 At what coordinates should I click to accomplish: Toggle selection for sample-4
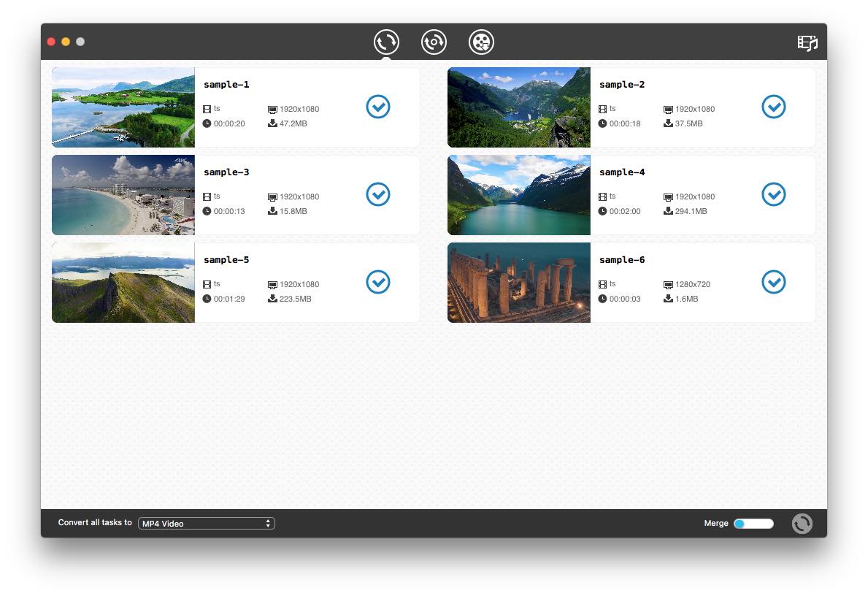tap(774, 194)
